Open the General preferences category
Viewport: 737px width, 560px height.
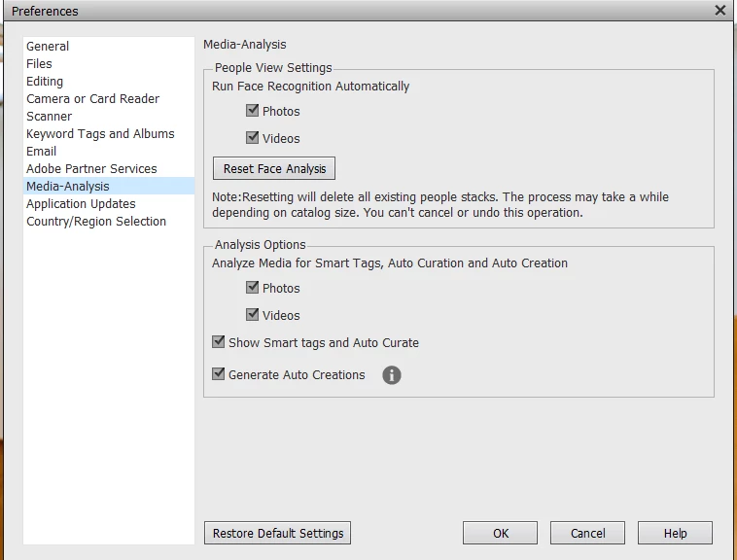click(109, 46)
